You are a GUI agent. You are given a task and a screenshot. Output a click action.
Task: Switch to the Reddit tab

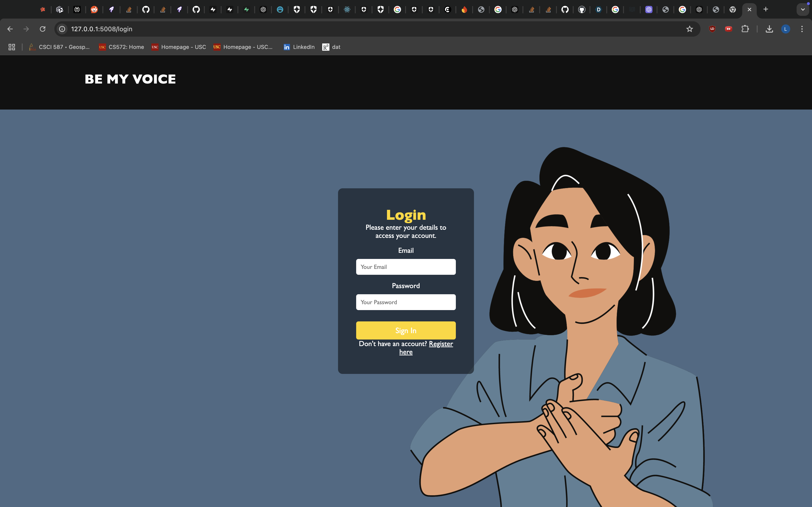(x=94, y=9)
